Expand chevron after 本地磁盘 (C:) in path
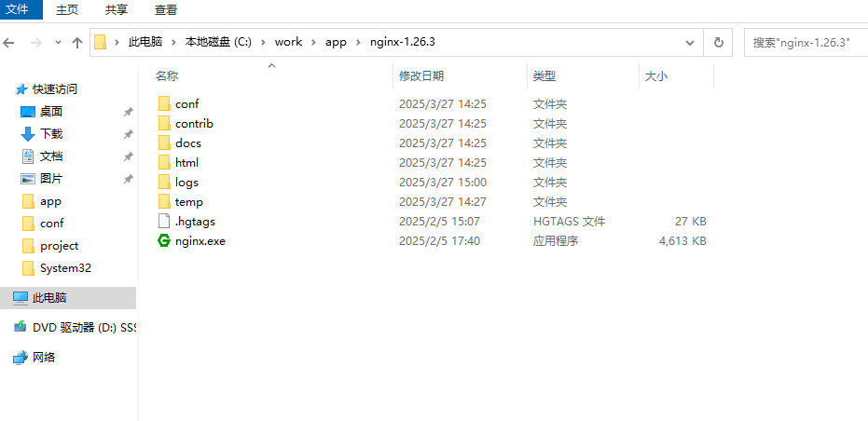The width and height of the screenshot is (868, 421). point(264,42)
